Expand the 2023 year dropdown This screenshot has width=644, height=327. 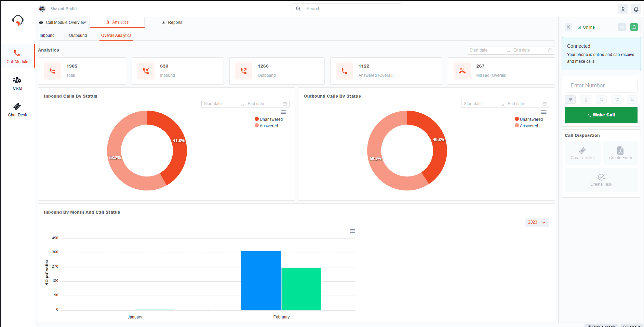[537, 223]
